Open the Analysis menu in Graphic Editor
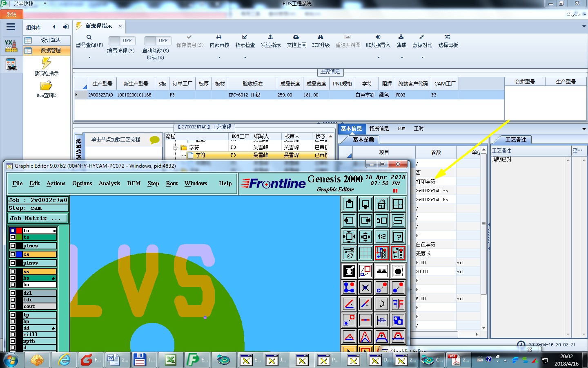The image size is (588, 368). pos(109,183)
